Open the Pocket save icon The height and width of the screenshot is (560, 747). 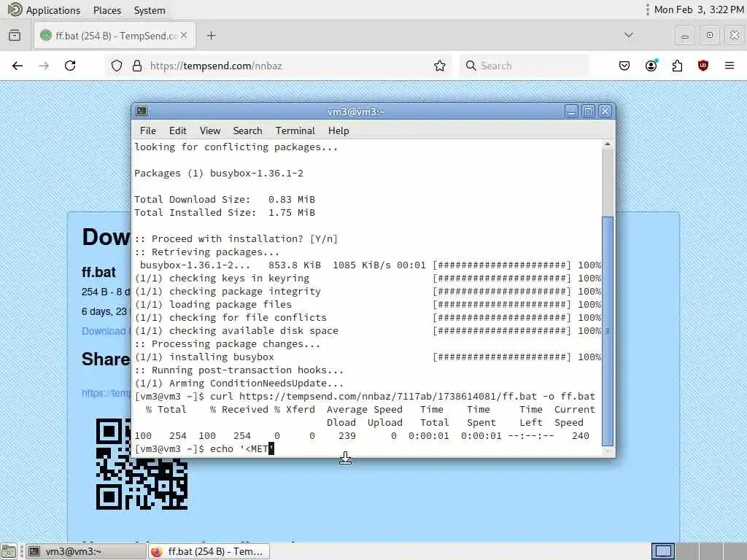pos(624,66)
